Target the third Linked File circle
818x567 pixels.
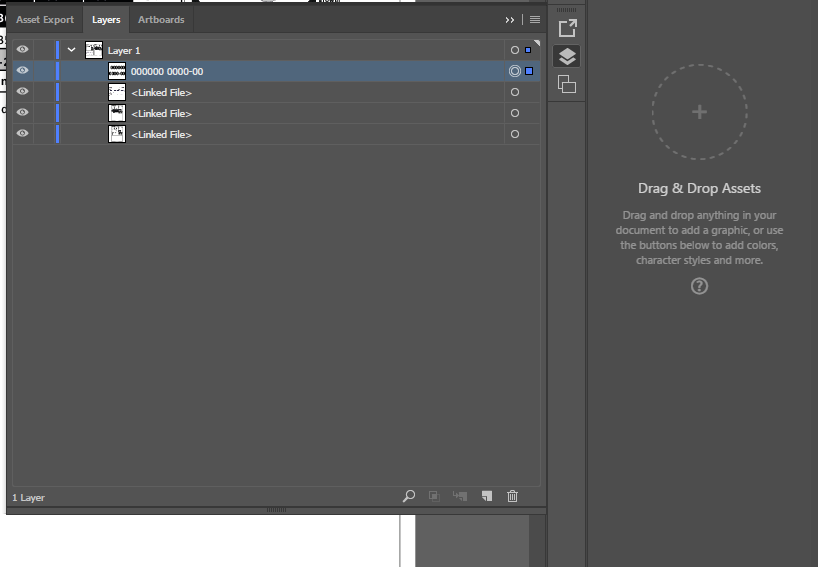pos(515,134)
